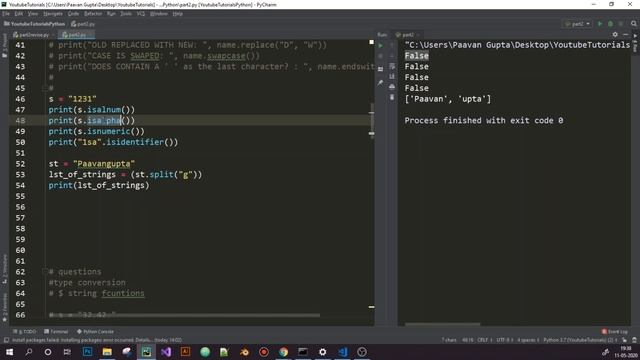Open the View menu
This screenshot has height=360, width=640.
click(x=33, y=13)
